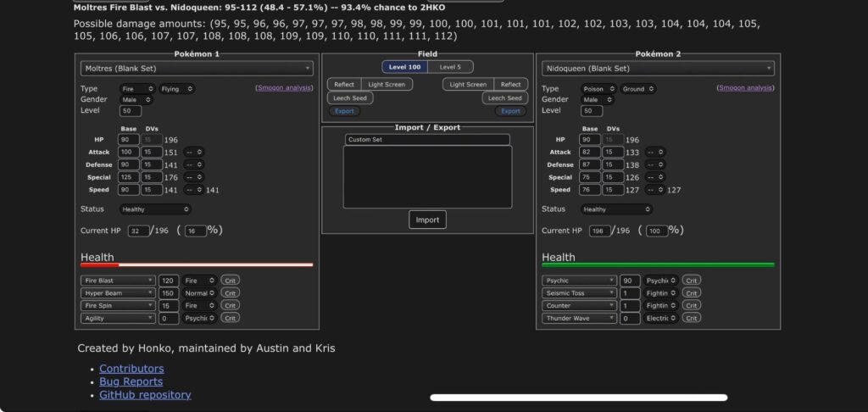This screenshot has height=412, width=868.
Task: Open Nidoqueen Defense boost dropdown
Action: coord(655,164)
